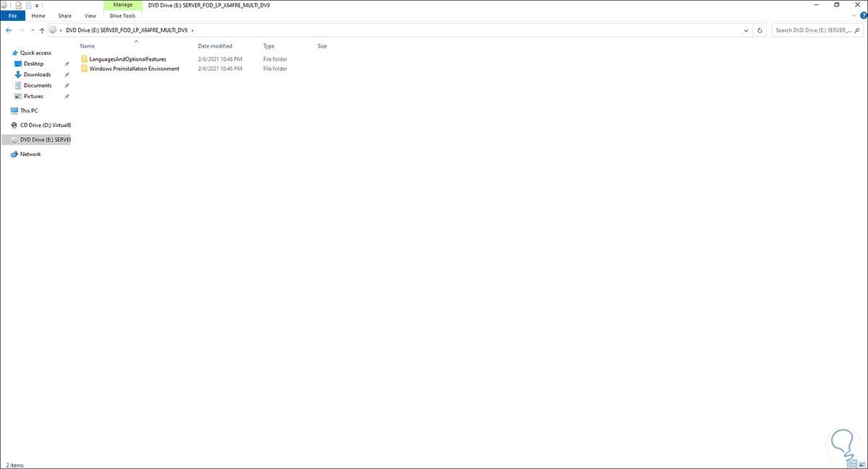The width and height of the screenshot is (868, 469).
Task: Pin the Desktop shortcut in Quick access
Action: pos(66,64)
